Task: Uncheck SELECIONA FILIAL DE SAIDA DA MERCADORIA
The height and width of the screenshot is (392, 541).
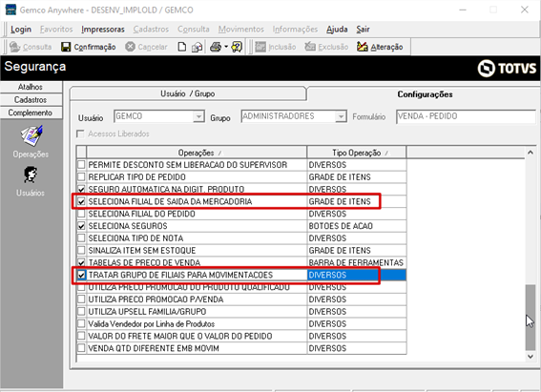Action: (x=81, y=201)
